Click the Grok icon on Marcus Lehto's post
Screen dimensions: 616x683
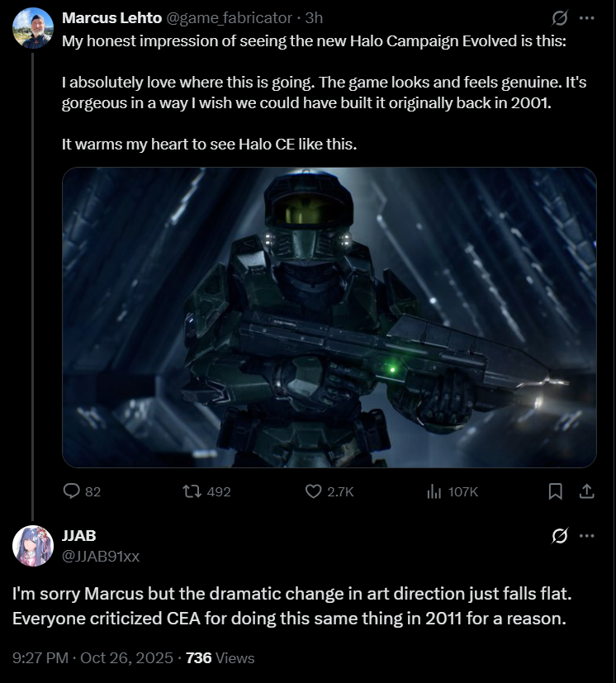coord(559,18)
